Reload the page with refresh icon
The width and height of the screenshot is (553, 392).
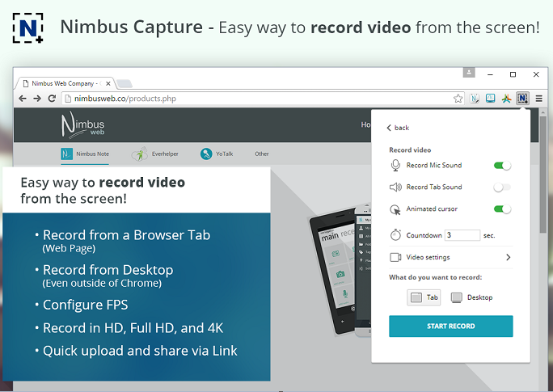tap(52, 99)
